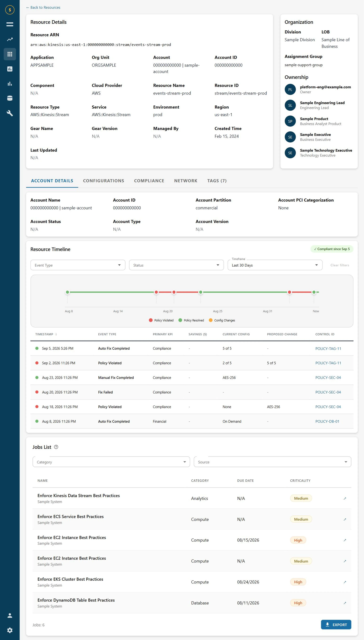Click the Criticality column header

pyautogui.click(x=300, y=480)
